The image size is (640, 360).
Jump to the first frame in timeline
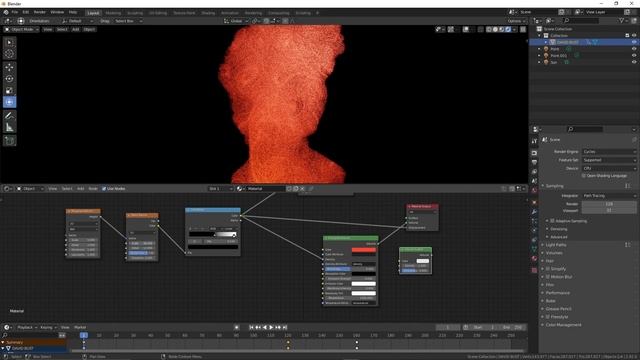[x=251, y=327]
